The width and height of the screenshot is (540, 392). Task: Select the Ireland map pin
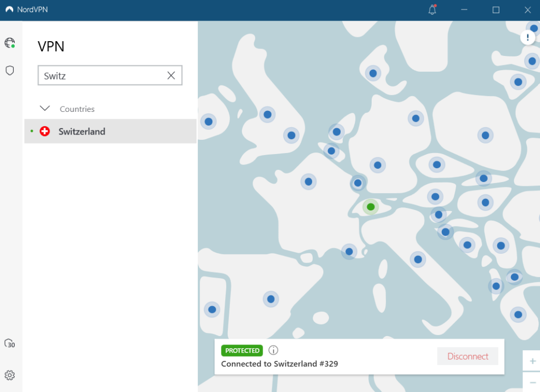pyautogui.click(x=208, y=121)
